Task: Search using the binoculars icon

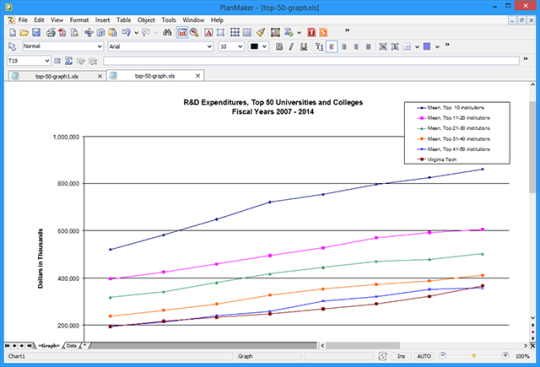Action: pyautogui.click(x=167, y=32)
